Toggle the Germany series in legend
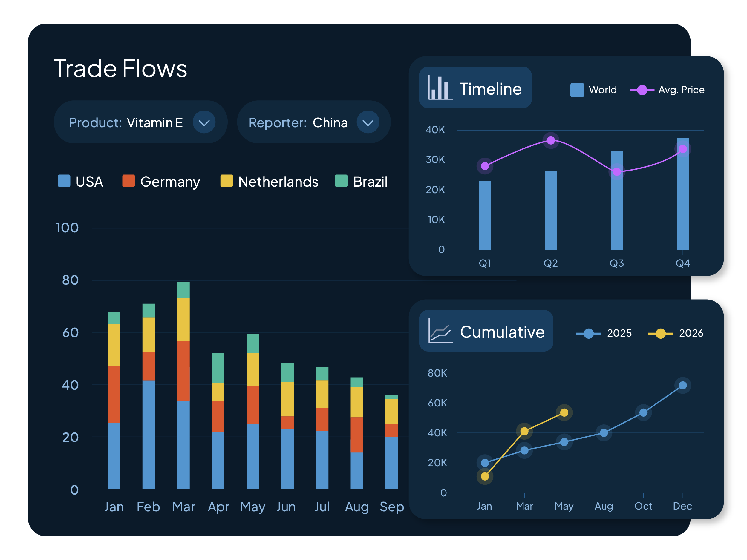 pyautogui.click(x=161, y=182)
